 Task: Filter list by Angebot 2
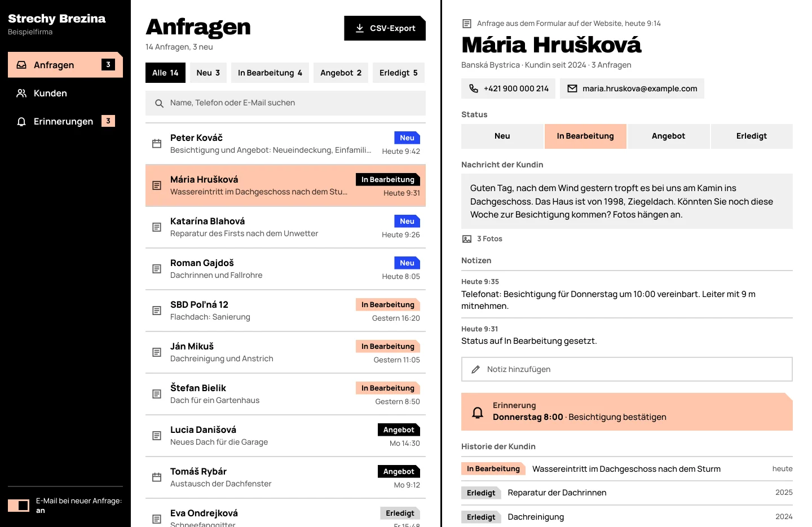[341, 73]
